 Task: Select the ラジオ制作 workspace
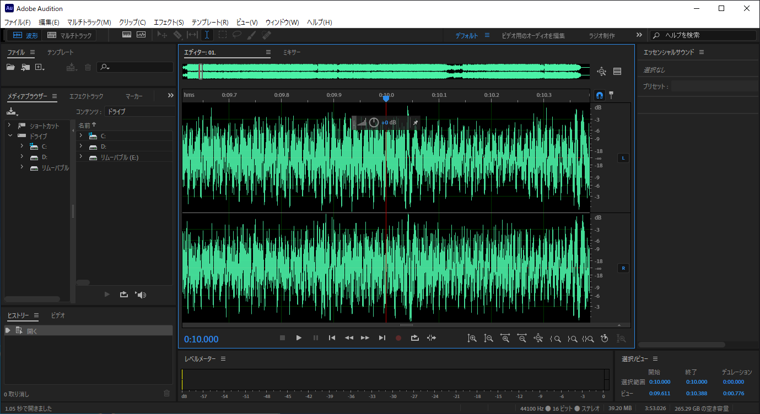click(602, 35)
